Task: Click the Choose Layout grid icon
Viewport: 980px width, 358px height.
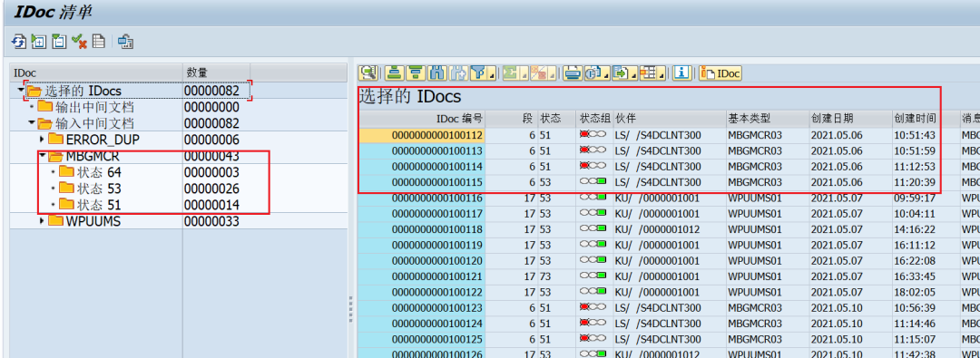Action: [648, 73]
